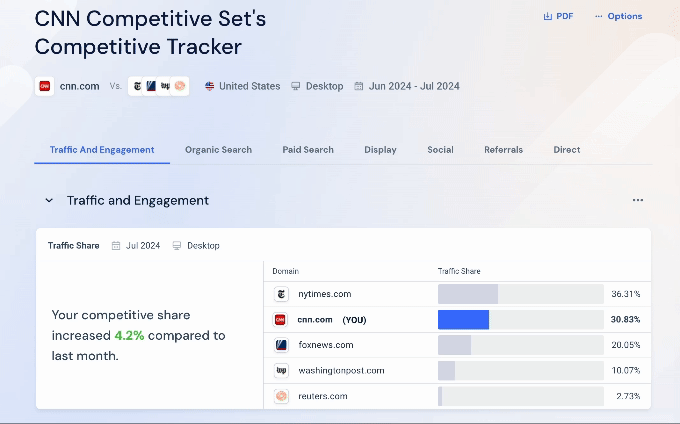Click the Reuters competitor icon in header

(180, 86)
